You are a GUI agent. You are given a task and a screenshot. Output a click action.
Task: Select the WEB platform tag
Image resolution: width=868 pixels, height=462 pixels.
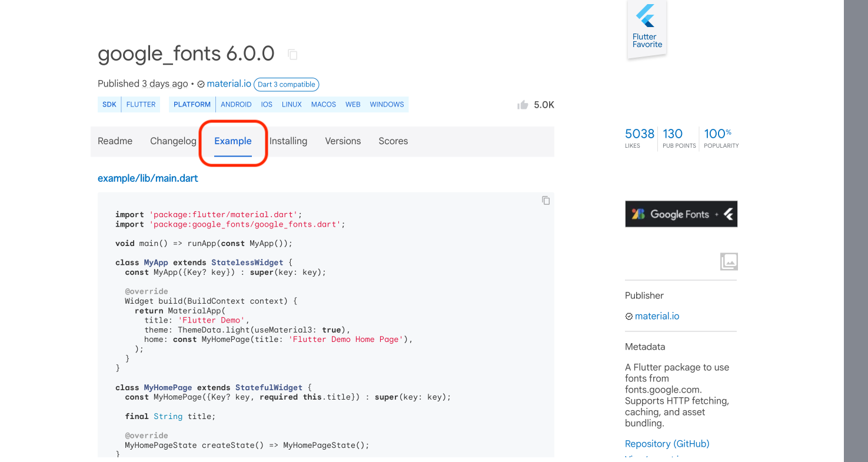[353, 105]
